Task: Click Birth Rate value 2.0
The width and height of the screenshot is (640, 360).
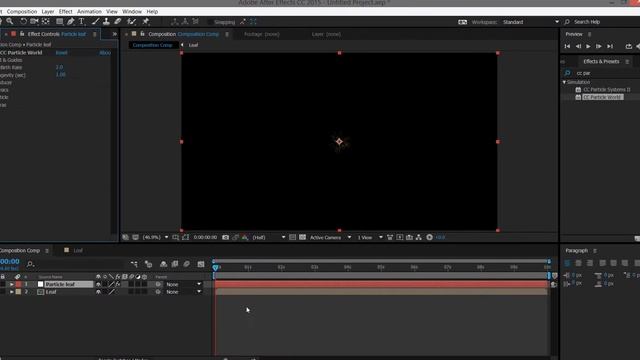Action: [59, 67]
